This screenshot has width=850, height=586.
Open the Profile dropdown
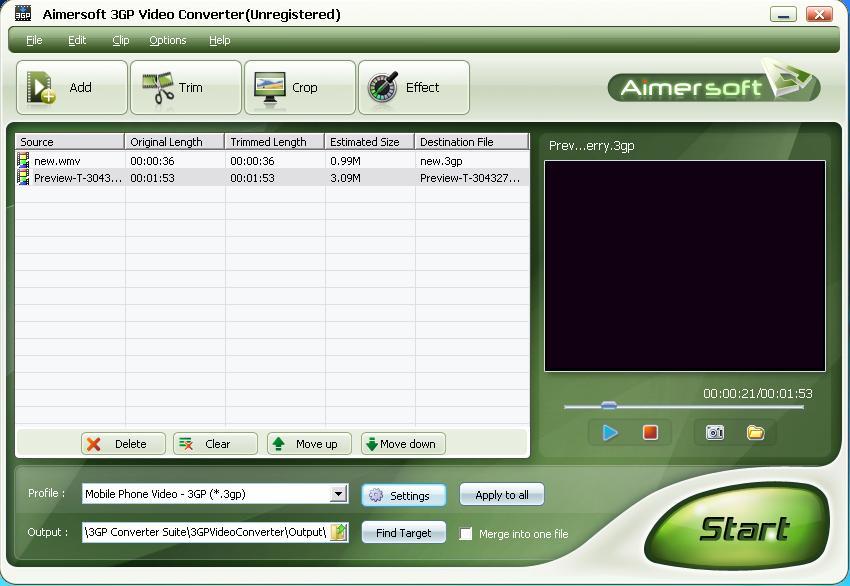(340, 493)
